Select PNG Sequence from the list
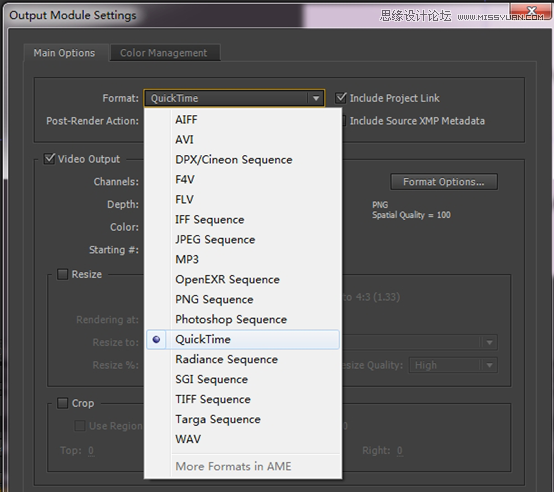 click(243, 300)
